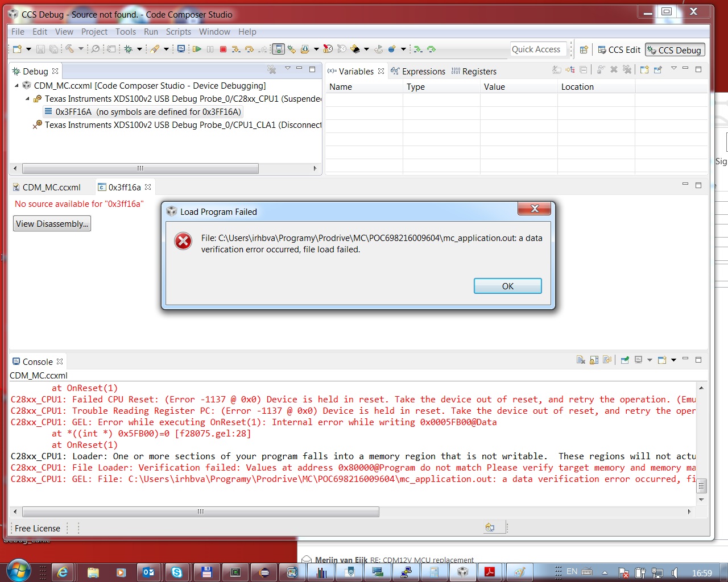Screen dimensions: 728x582
Task: Click the View Disassembly button
Action: pos(52,224)
